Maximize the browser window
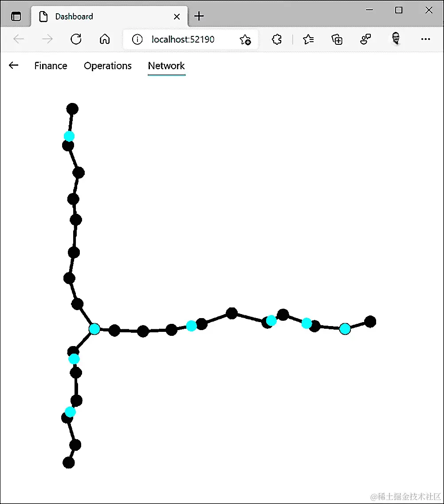Screen dimensions: 444x504 [x=399, y=10]
